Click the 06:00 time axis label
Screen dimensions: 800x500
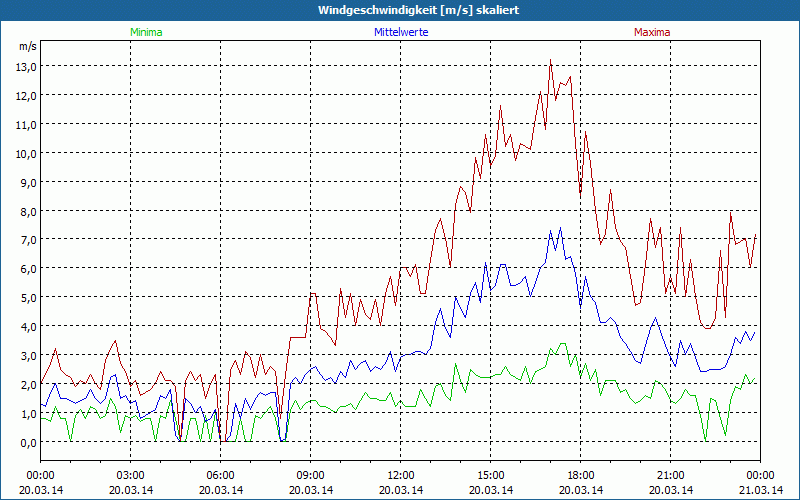(221, 475)
